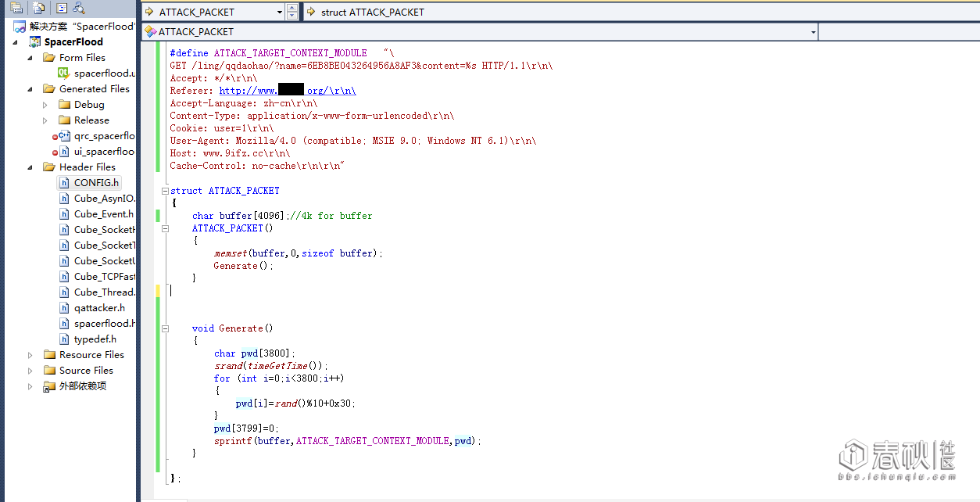The image size is (980, 502).
Task: Click the "#define ATTACK_TARGET_CONTEXT_MODULE" line
Action: point(282,53)
